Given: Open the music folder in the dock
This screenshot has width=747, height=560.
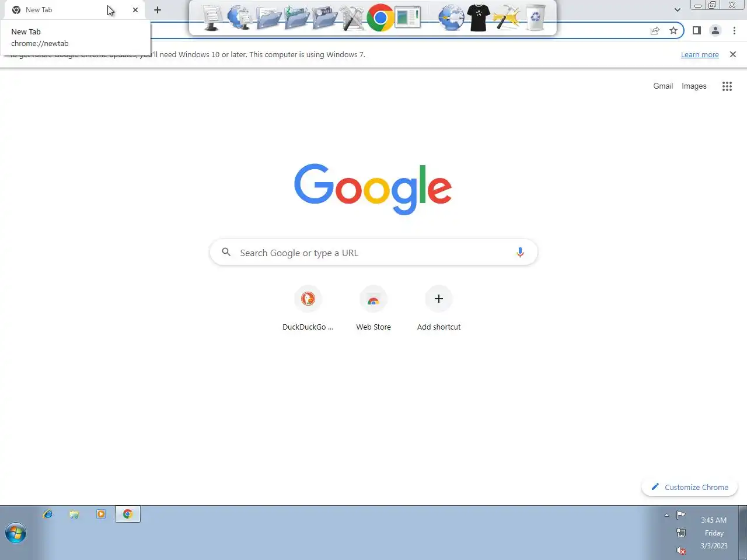Looking at the screenshot, I should click(296, 17).
